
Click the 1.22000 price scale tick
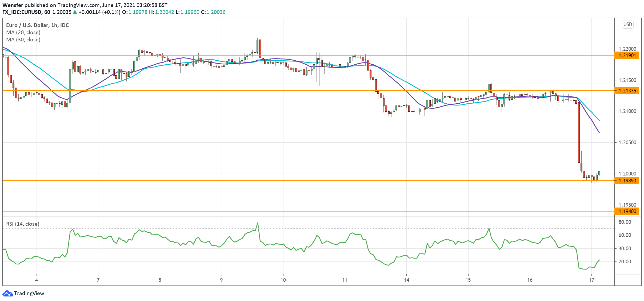[627, 49]
